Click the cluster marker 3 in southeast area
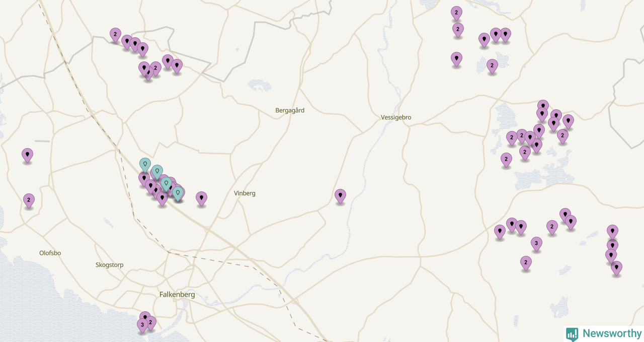644x342 pixels. (536, 244)
